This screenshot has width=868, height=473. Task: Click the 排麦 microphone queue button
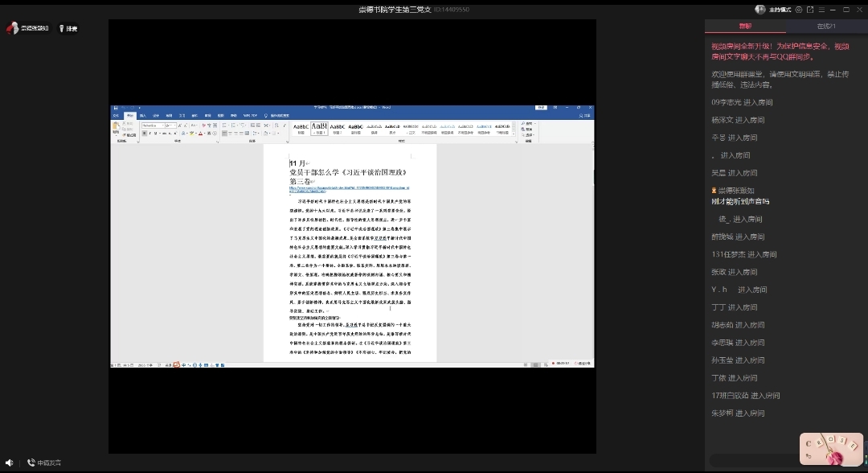click(68, 28)
